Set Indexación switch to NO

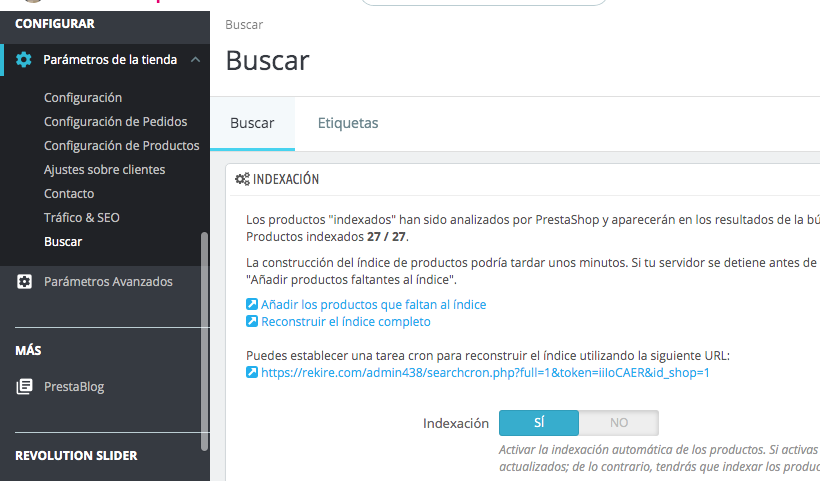coord(619,422)
